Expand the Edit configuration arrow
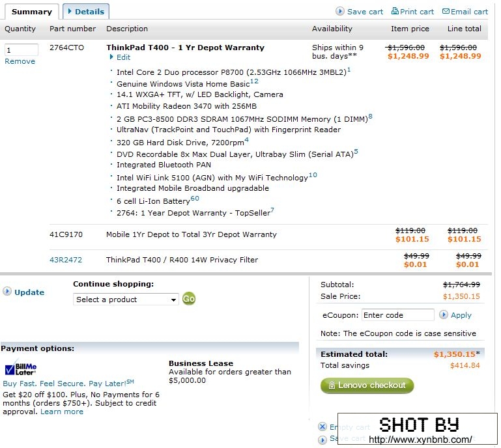The height and width of the screenshot is (448, 501). pos(111,57)
